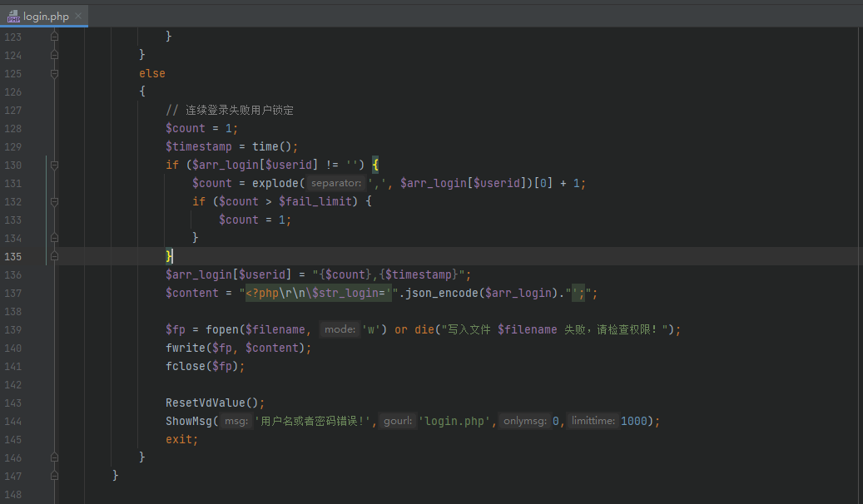Click the right editor scrollbar
This screenshot has height=504, width=863.
(x=858, y=250)
